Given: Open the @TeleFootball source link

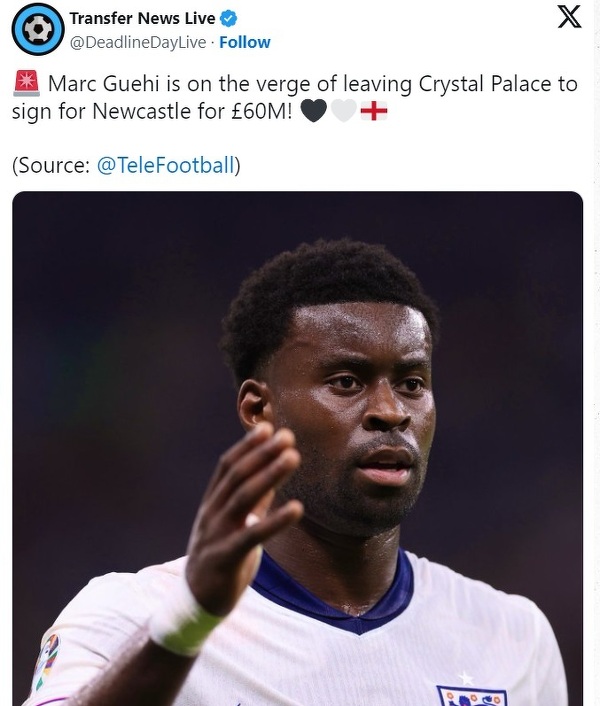Looking at the screenshot, I should coord(165,165).
